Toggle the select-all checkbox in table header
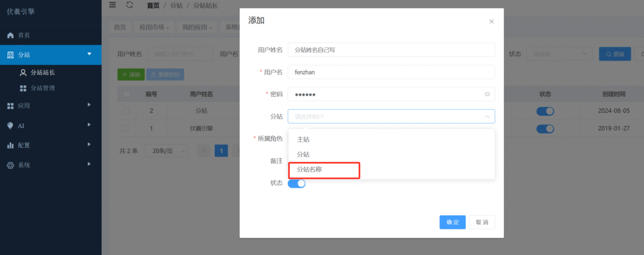 (126, 94)
